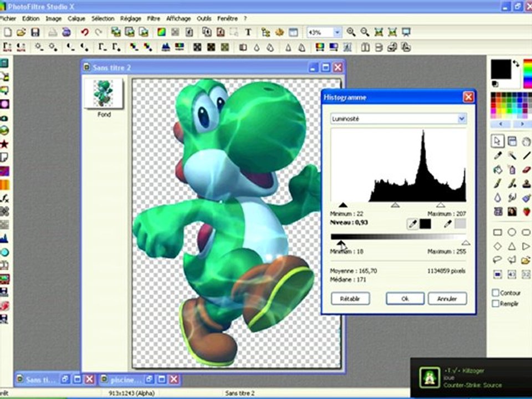The image size is (532, 399).
Task: Enable the Contour checkbox
Action: pos(495,293)
